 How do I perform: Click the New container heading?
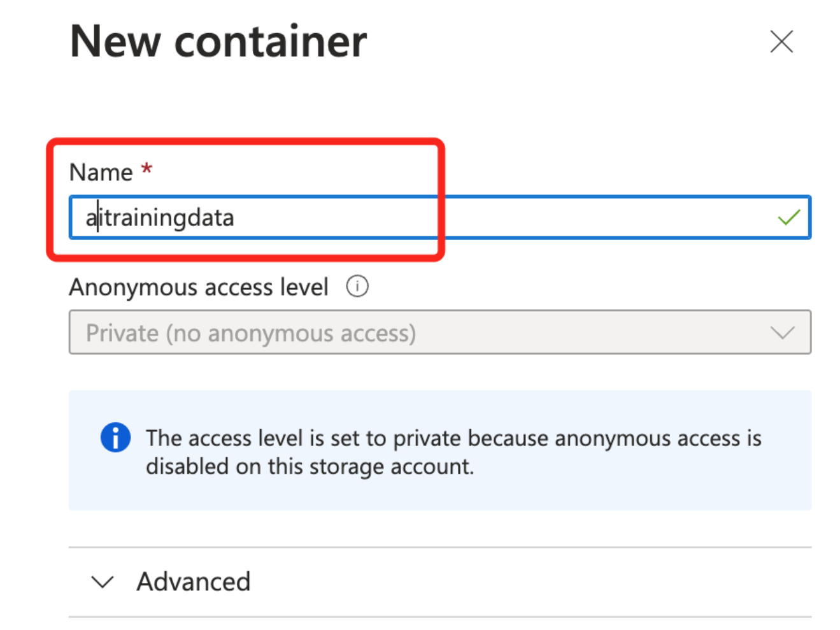pos(218,42)
